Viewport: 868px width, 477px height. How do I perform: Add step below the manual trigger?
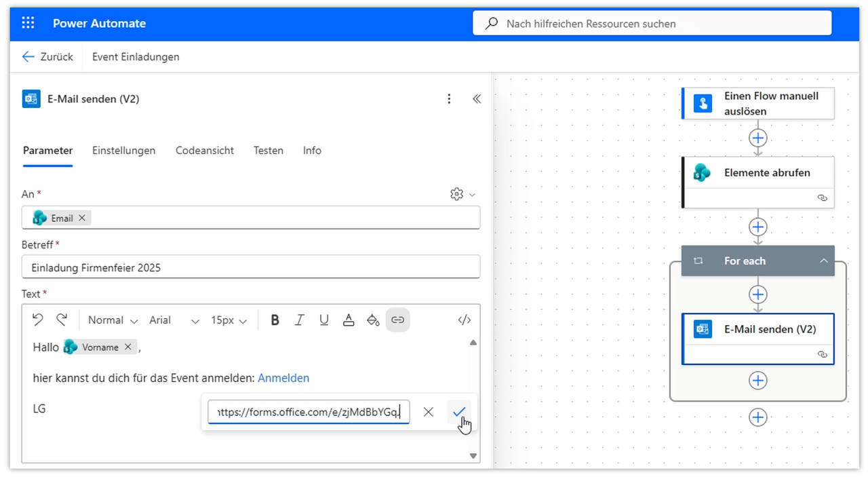[757, 138]
